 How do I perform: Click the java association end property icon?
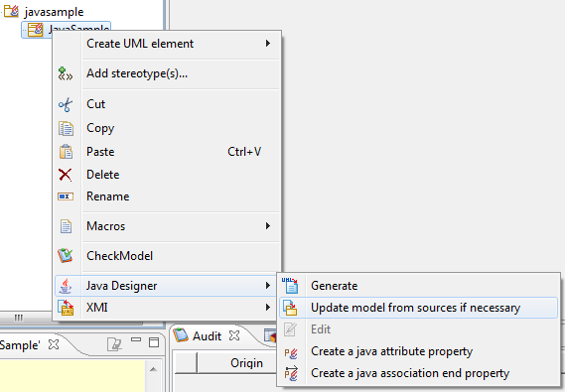(x=291, y=374)
